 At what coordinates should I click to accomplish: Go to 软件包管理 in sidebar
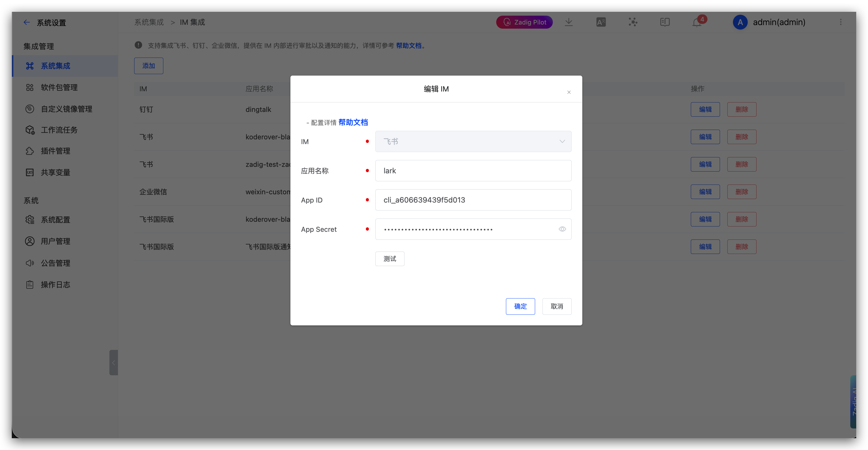[x=59, y=87]
